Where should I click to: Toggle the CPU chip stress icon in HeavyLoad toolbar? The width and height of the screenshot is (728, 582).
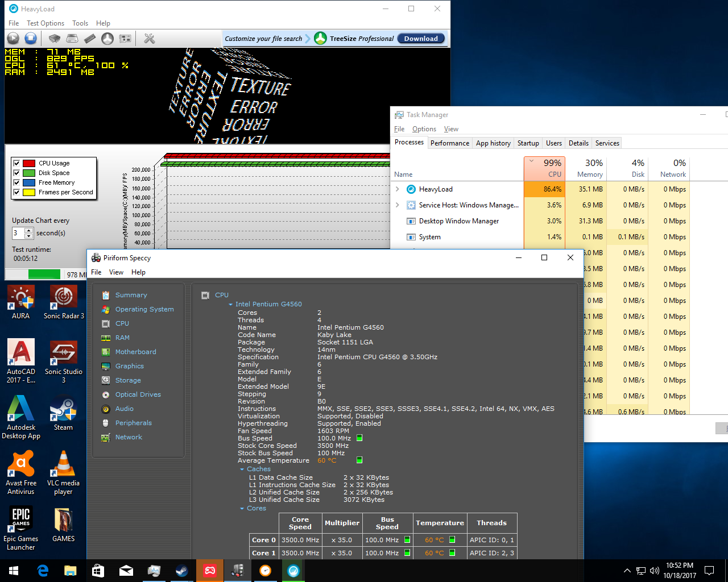[55, 38]
